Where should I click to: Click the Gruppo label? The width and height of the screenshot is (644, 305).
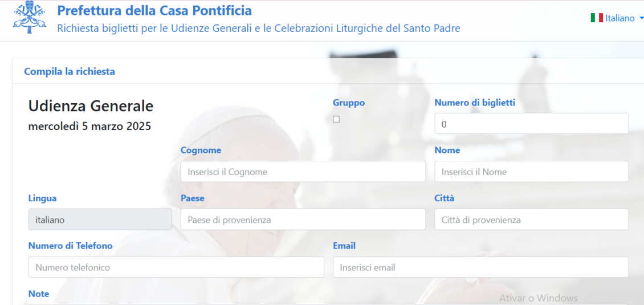[x=349, y=103]
